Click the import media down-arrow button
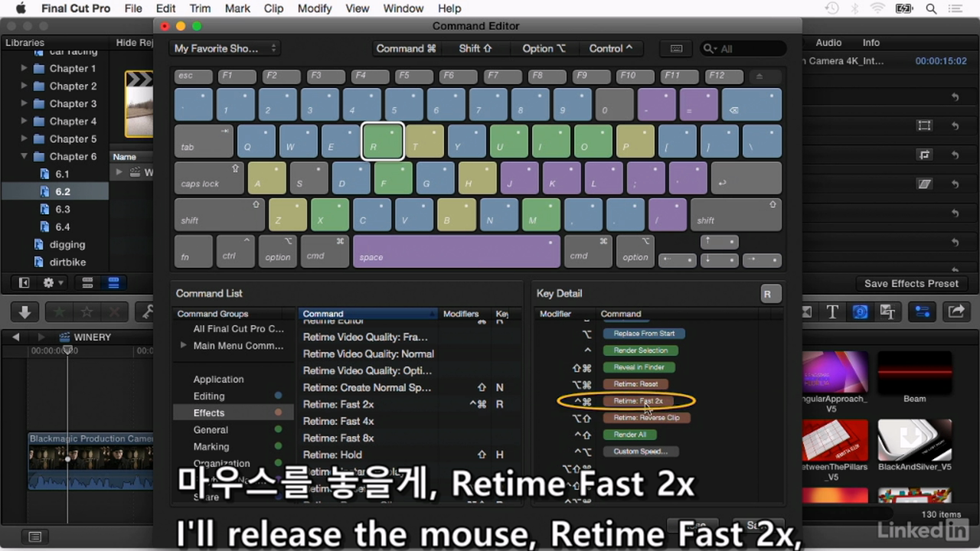Viewport: 980px width, 551px height. pos(24,312)
